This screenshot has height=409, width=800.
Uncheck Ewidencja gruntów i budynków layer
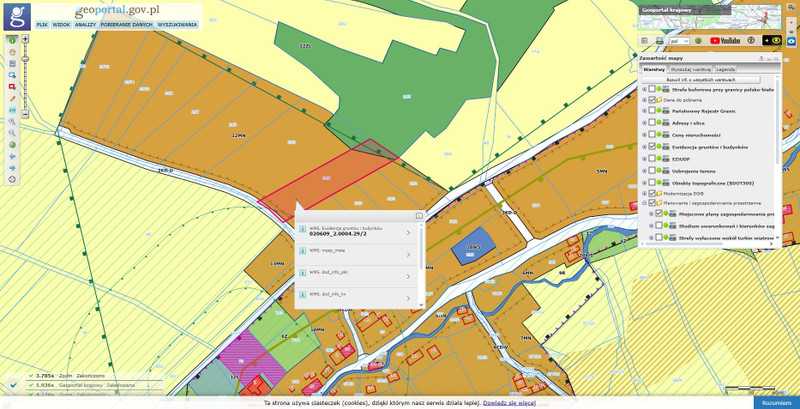click(652, 146)
